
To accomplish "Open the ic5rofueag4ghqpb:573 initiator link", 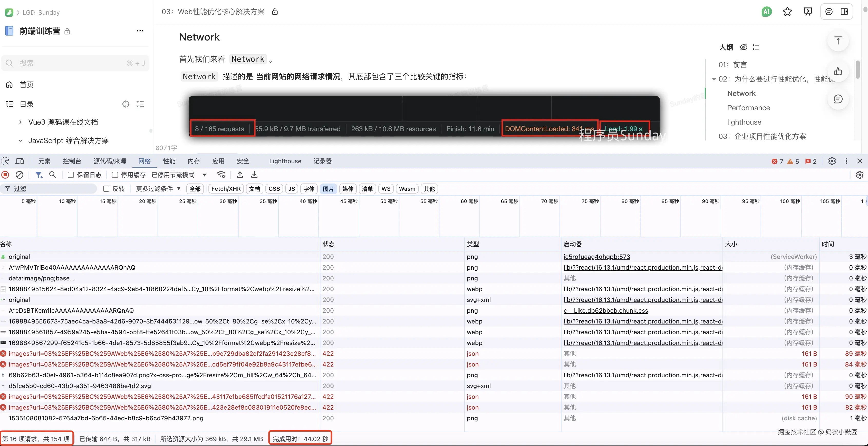I will coord(596,257).
